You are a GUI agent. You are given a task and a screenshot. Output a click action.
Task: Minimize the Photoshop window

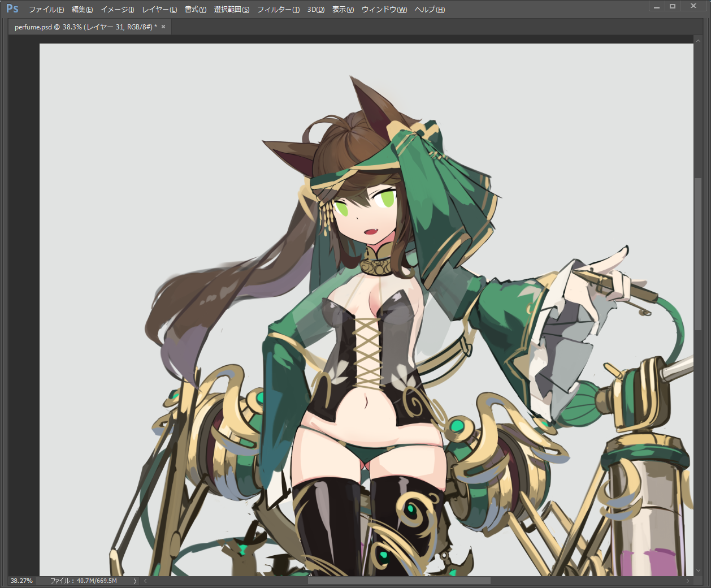pyautogui.click(x=657, y=6)
